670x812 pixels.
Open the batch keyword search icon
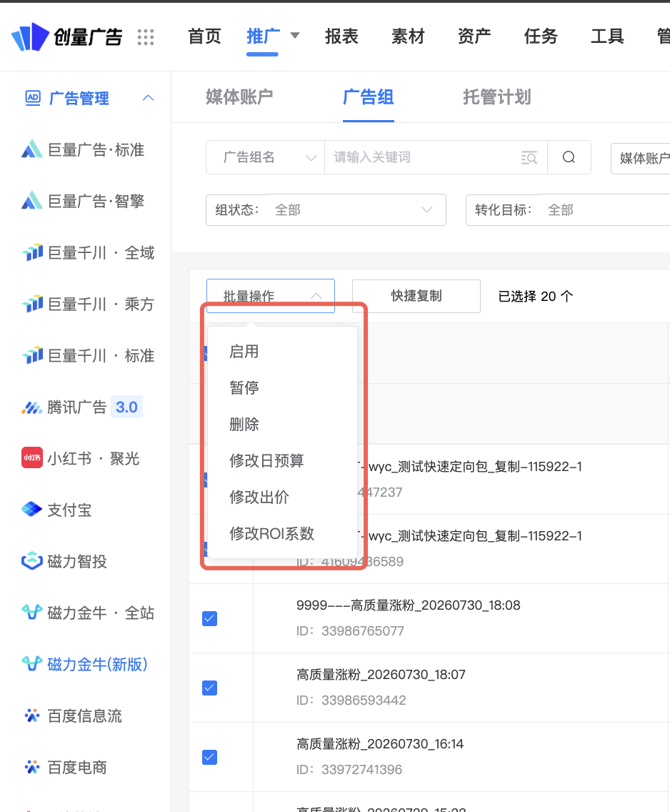click(x=529, y=158)
